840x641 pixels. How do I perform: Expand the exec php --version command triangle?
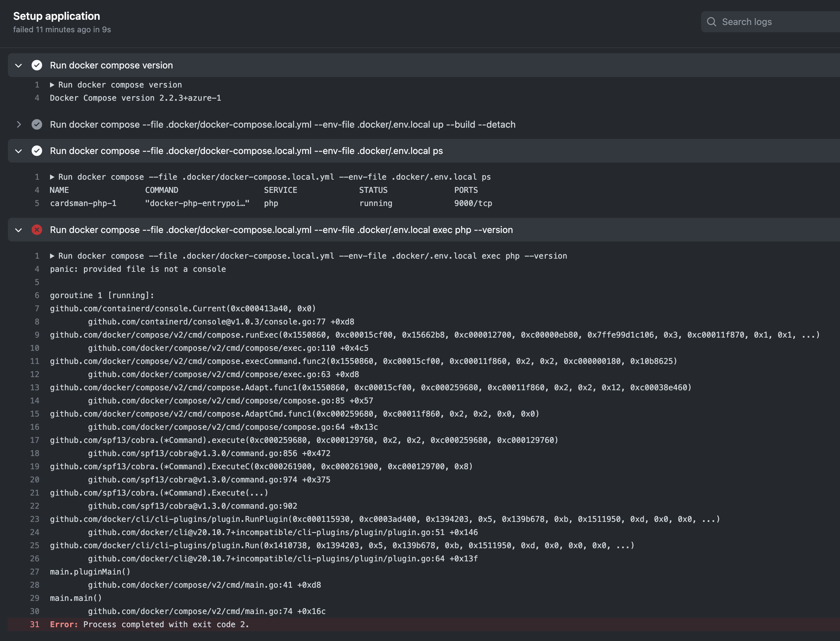coord(52,256)
